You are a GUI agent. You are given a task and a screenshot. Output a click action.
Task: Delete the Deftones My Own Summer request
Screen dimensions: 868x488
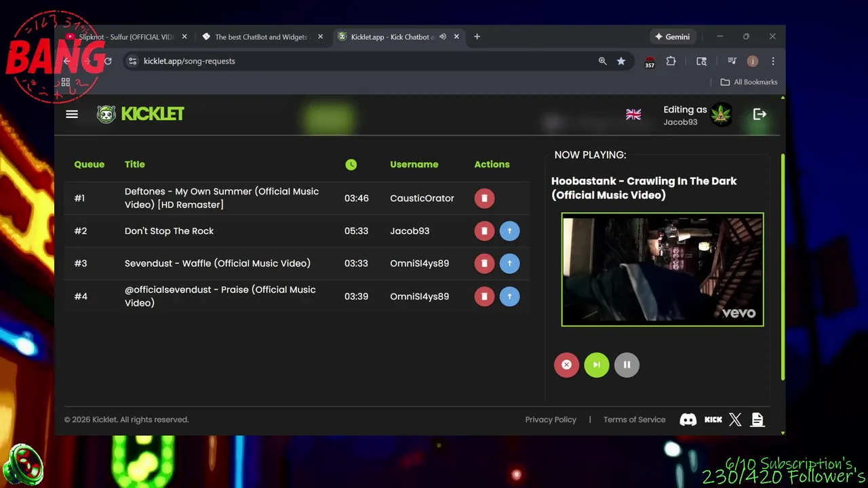pos(484,198)
